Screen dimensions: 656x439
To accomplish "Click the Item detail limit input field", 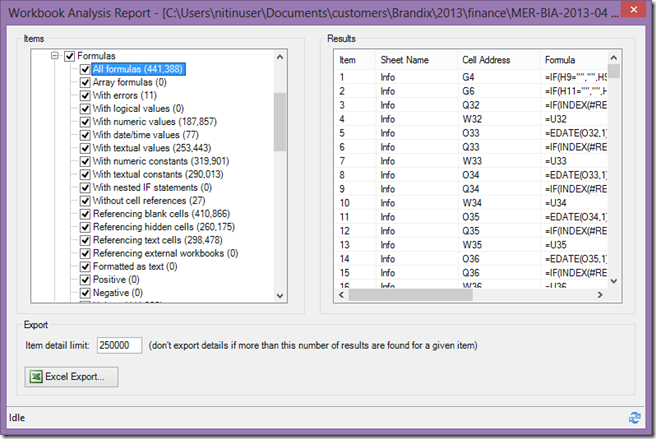I will (119, 345).
